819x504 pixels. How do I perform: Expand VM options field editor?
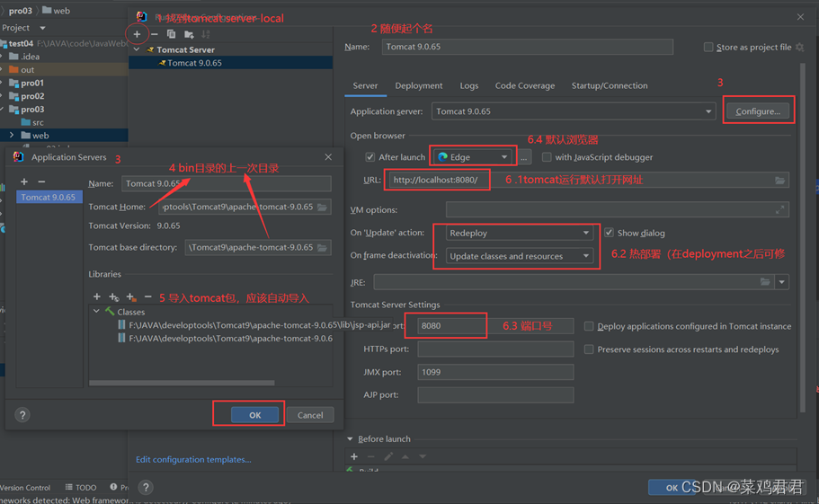click(779, 209)
